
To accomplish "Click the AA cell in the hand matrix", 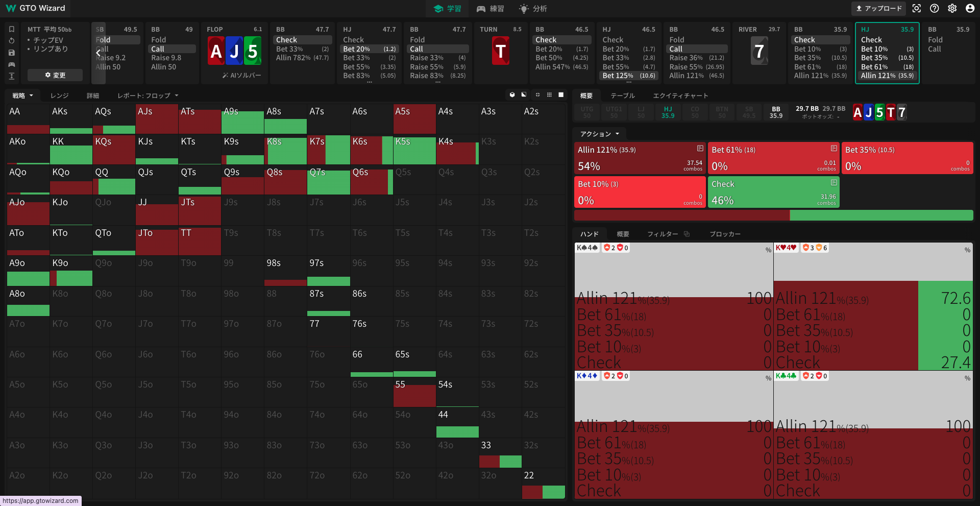I will (28, 119).
